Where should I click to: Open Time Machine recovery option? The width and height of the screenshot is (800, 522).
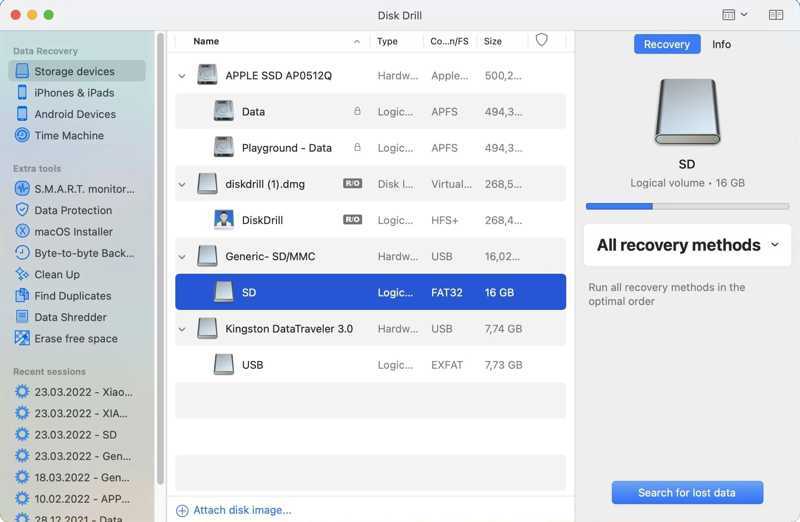[x=69, y=136]
